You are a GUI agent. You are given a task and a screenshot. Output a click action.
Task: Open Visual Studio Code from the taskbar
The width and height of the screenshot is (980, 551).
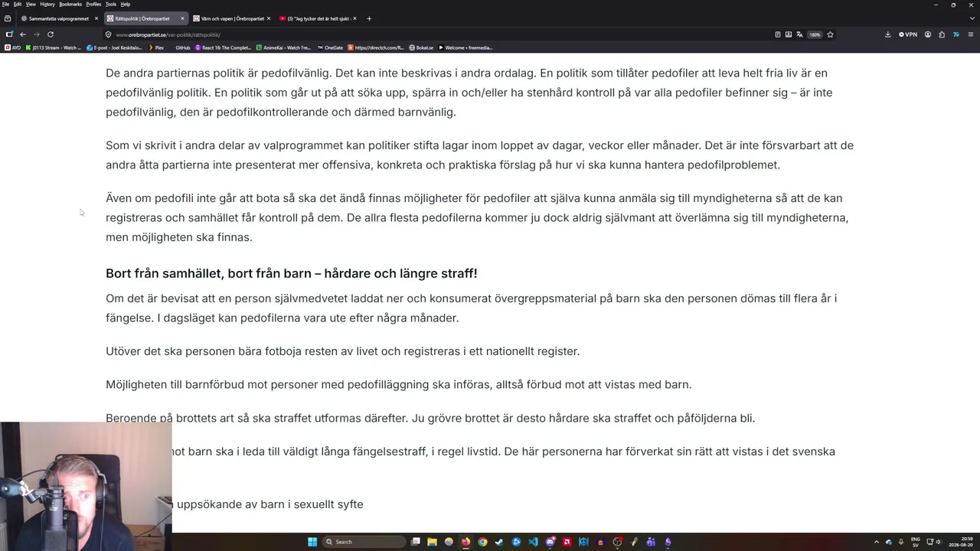point(534,542)
